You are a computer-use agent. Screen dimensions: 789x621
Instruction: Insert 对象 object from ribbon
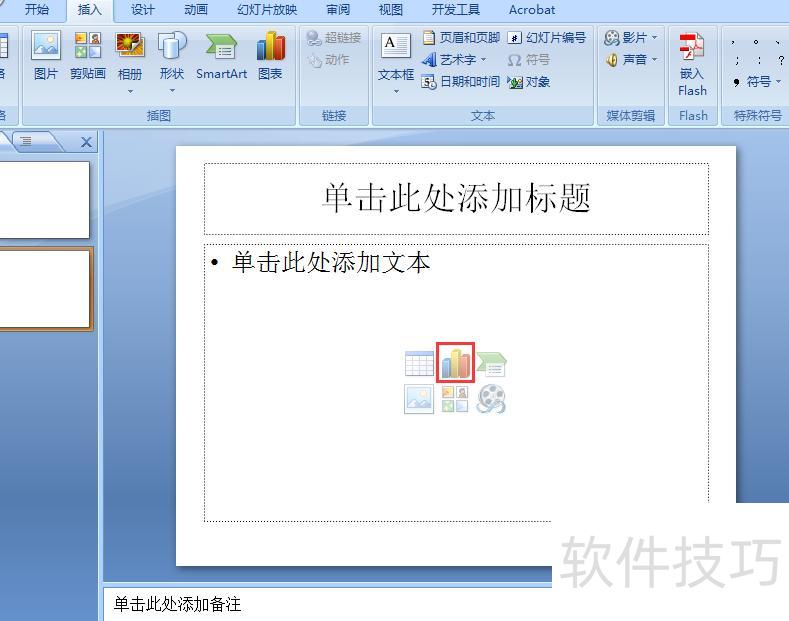[528, 82]
